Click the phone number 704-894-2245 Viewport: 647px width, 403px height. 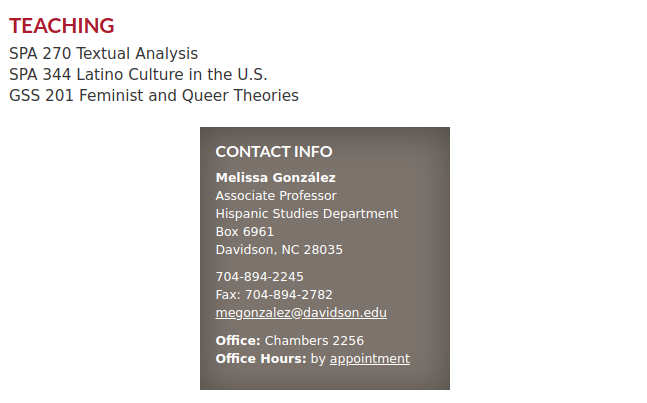tap(260, 277)
